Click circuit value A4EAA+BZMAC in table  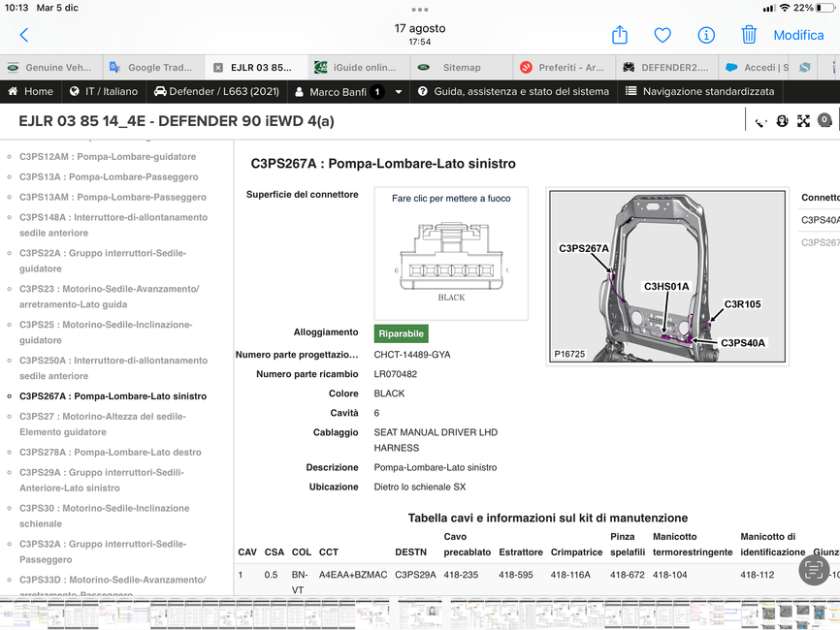coord(353,575)
